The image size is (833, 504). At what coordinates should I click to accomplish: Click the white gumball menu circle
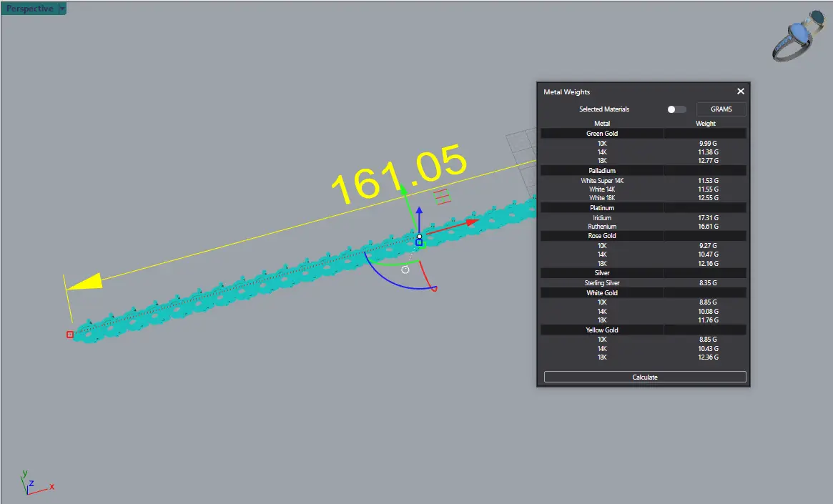(405, 270)
